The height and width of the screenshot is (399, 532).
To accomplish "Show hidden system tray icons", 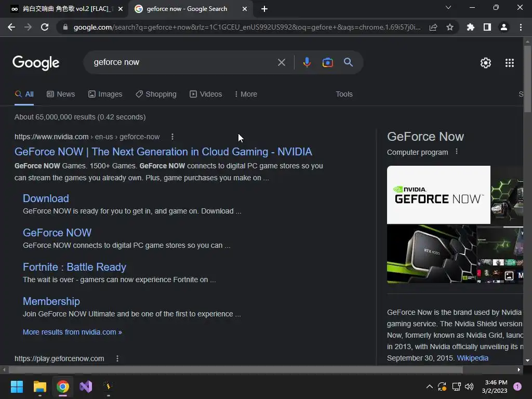I will (x=429, y=387).
